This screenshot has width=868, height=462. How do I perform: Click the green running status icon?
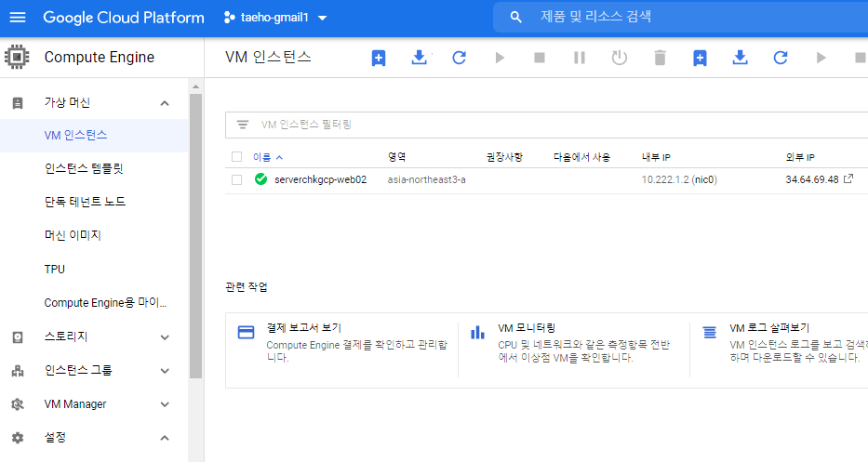tap(260, 179)
